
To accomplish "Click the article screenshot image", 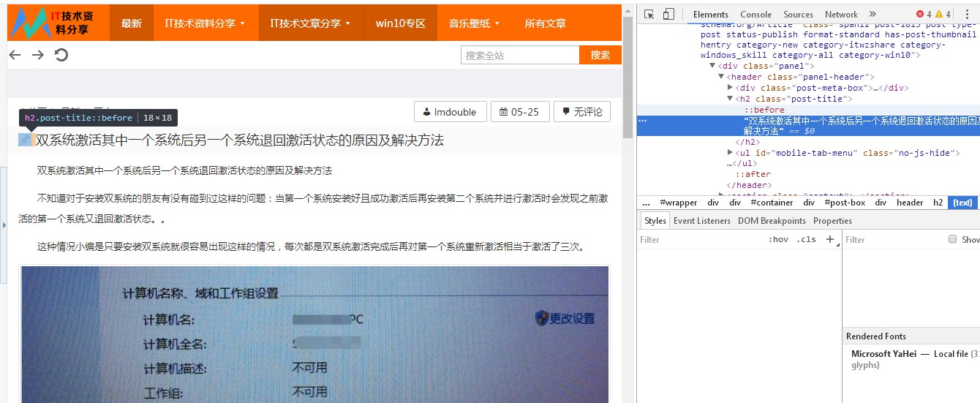I will click(x=315, y=334).
